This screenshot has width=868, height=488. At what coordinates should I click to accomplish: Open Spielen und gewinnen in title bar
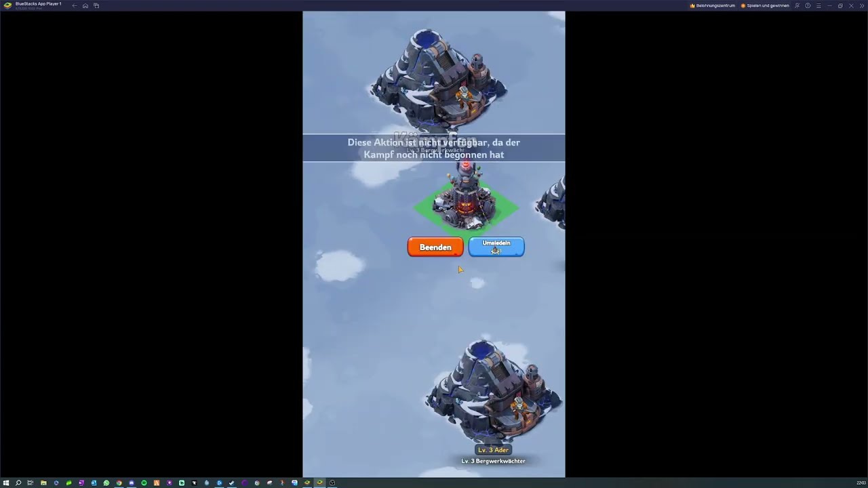pos(765,5)
